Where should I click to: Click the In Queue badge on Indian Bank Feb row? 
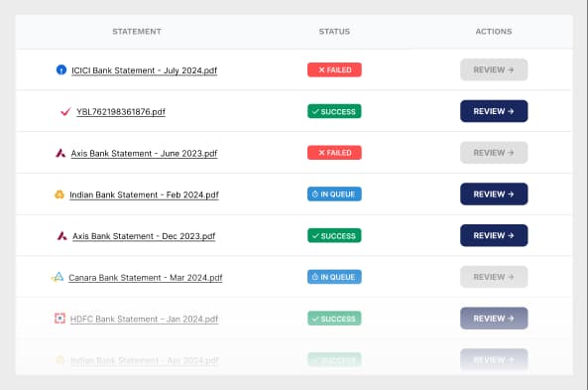tap(334, 195)
